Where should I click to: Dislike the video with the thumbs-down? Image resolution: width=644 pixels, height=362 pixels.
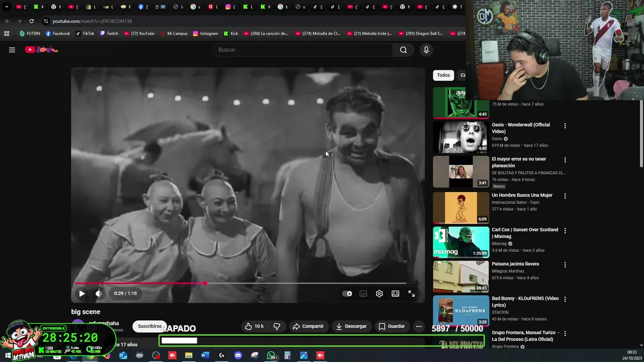277,326
